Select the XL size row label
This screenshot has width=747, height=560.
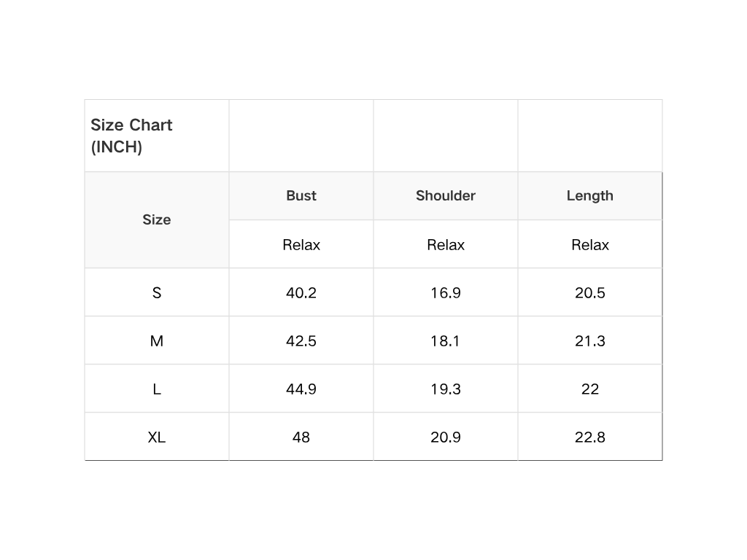[157, 437]
